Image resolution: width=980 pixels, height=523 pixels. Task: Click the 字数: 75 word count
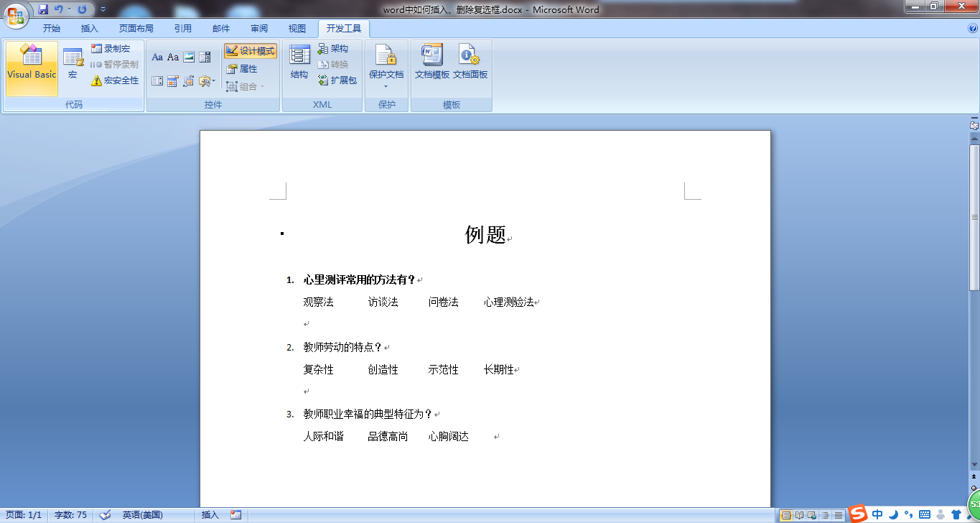71,515
